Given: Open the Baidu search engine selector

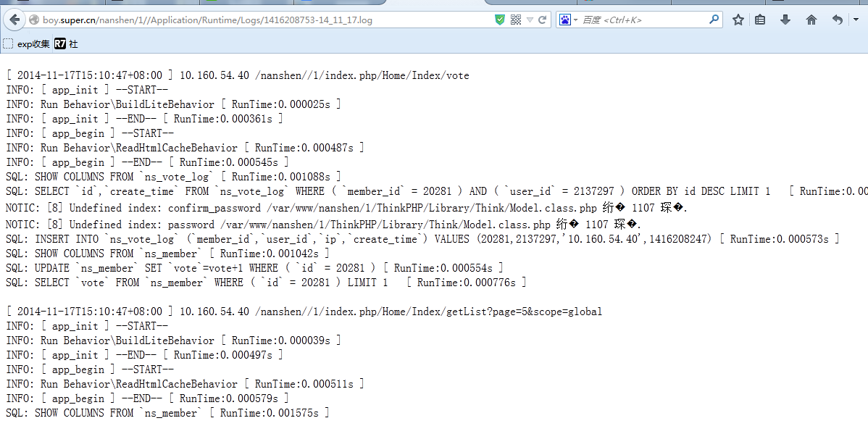Looking at the screenshot, I should click(568, 20).
